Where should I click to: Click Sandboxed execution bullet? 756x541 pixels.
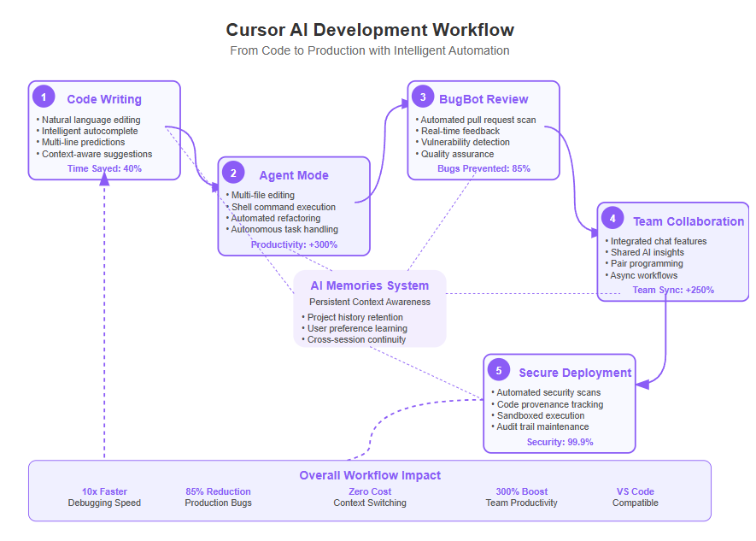coord(538,415)
